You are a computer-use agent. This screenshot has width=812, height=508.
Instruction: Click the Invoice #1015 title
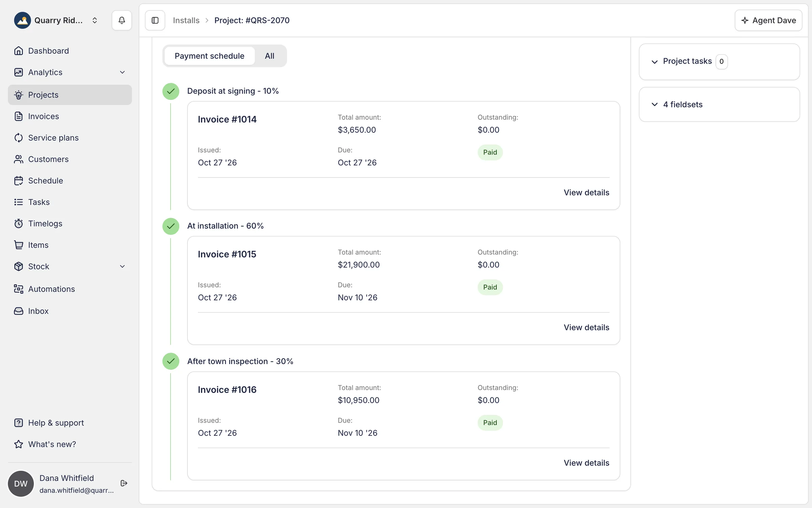227,254
